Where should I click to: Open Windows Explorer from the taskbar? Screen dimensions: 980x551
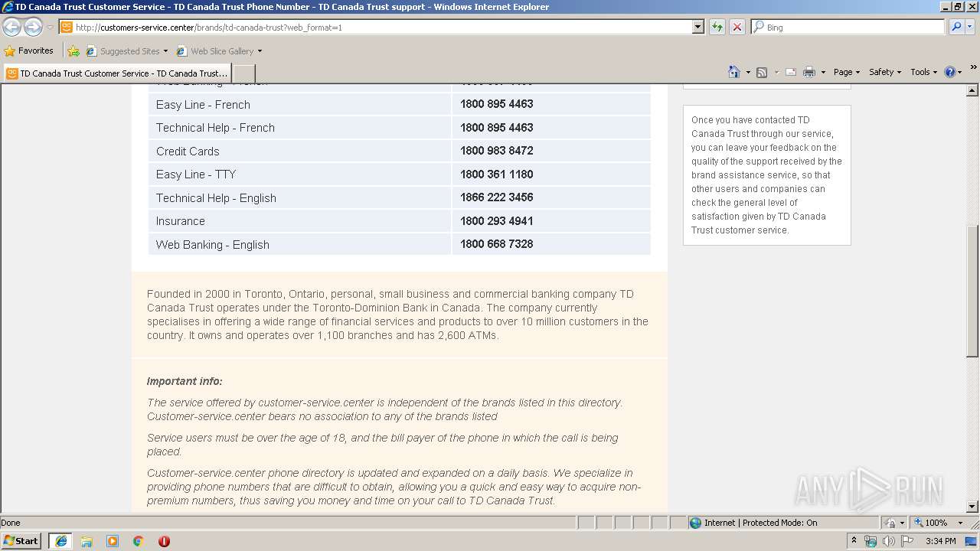pos(87,541)
